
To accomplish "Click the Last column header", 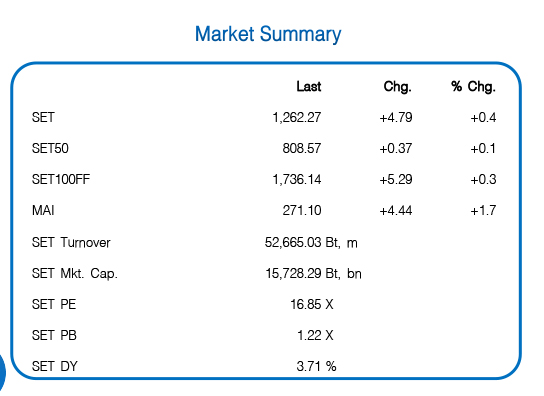I will (x=308, y=86).
